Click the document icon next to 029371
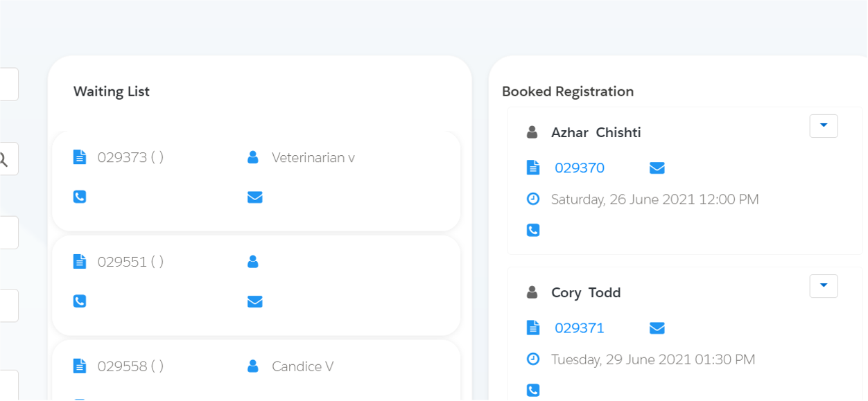Screen dimensions: 868x401 pos(533,328)
